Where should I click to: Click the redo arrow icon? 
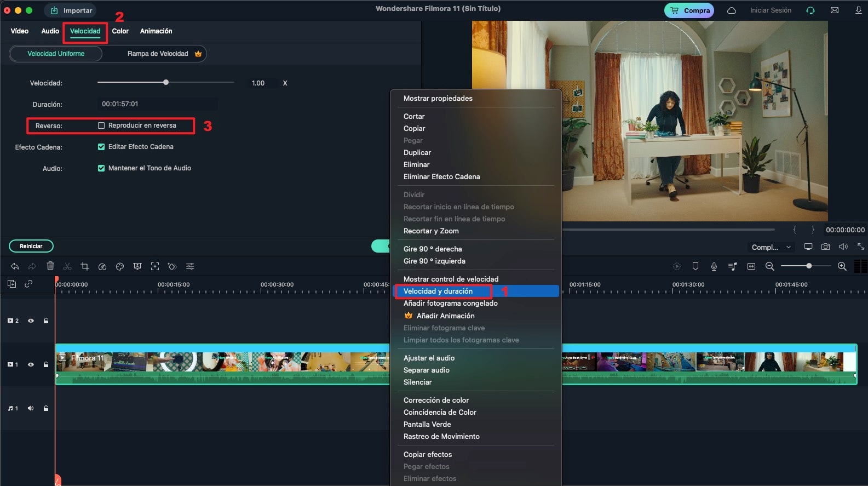(x=32, y=266)
